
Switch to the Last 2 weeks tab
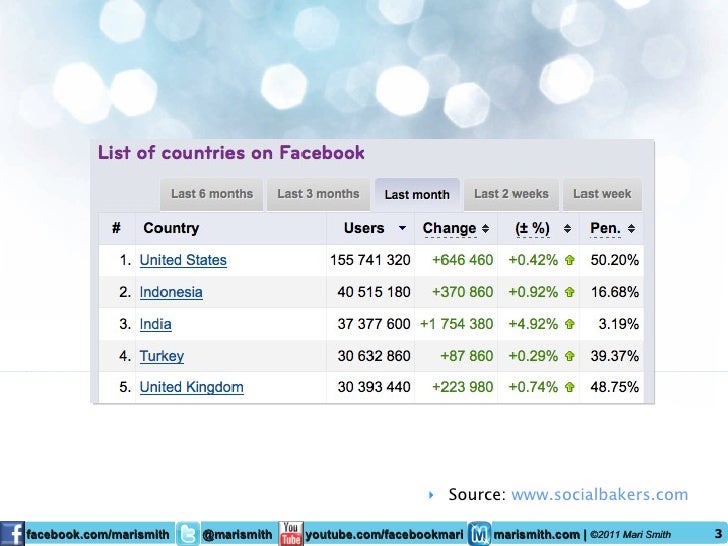(x=511, y=194)
